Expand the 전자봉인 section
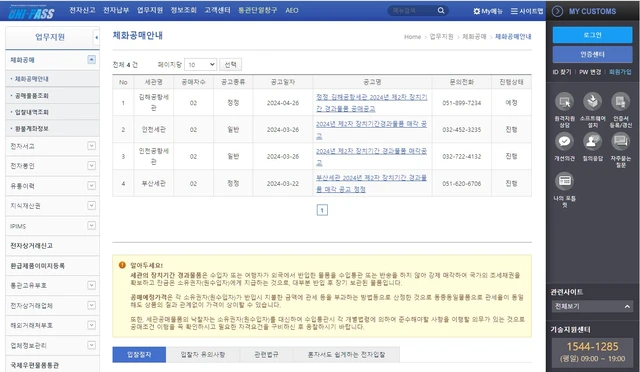This screenshot has width=640, height=372. tap(91, 165)
